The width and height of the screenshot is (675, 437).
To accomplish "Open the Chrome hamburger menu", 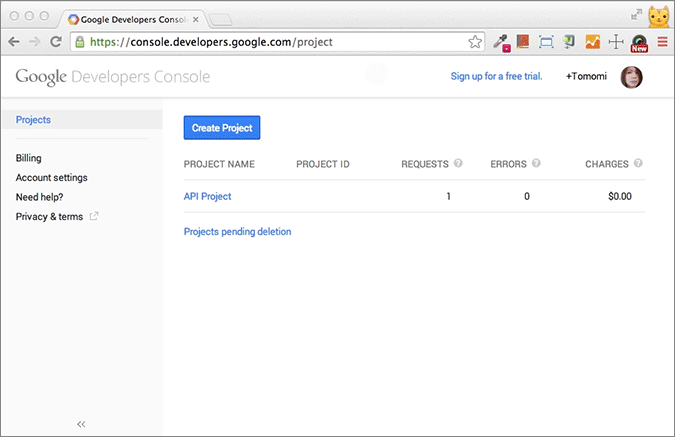I will pos(662,42).
